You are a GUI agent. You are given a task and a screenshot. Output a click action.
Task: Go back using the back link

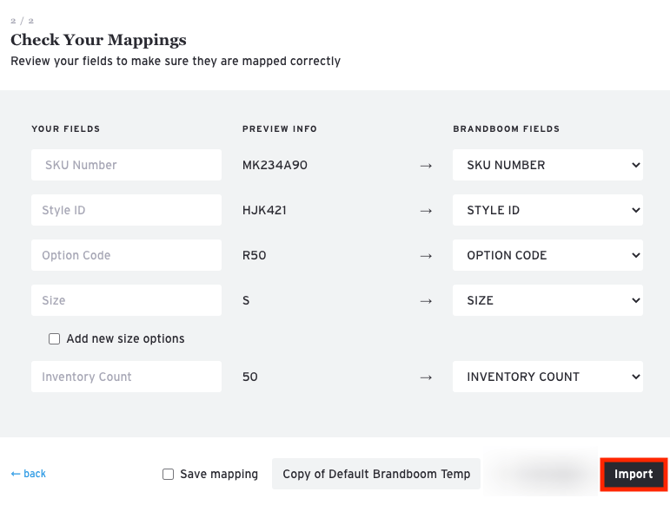(28, 474)
